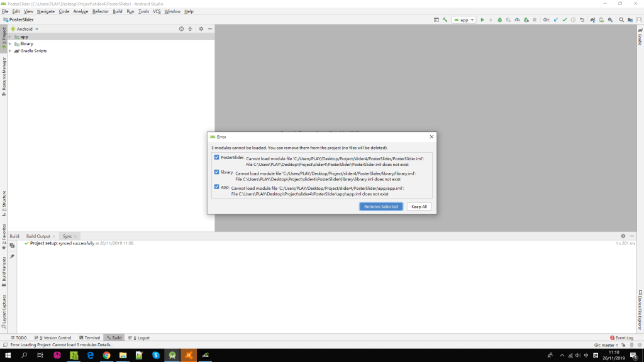Open the Git master branch selector
The width and height of the screenshot is (644, 362).
[606, 345]
